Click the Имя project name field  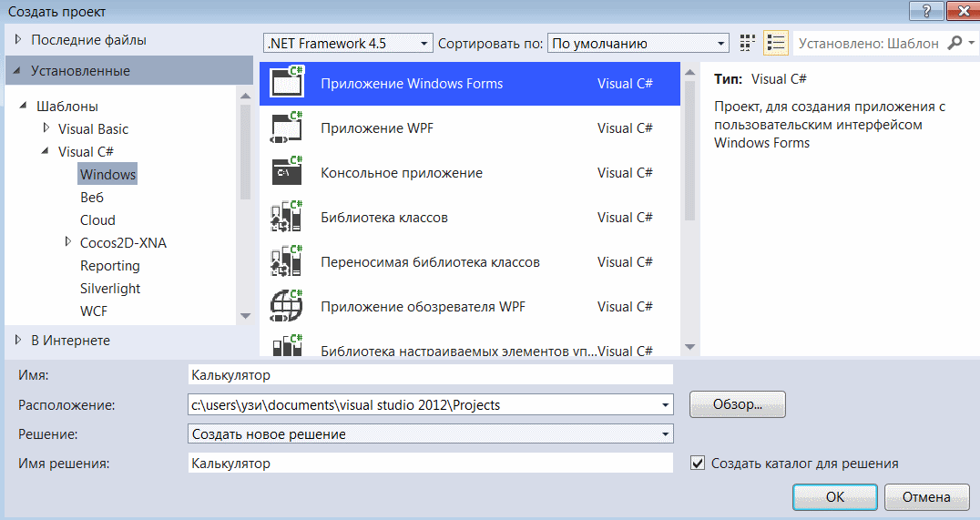point(431,375)
